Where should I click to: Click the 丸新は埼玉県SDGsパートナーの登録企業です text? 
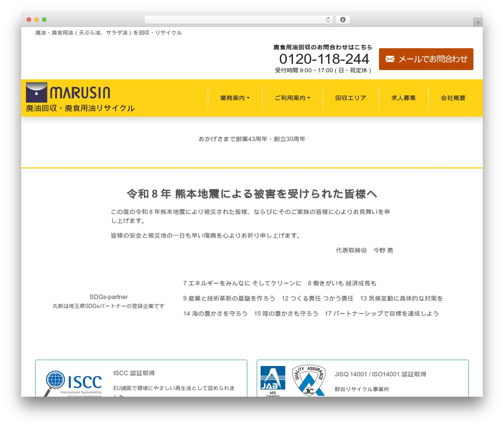pyautogui.click(x=109, y=306)
